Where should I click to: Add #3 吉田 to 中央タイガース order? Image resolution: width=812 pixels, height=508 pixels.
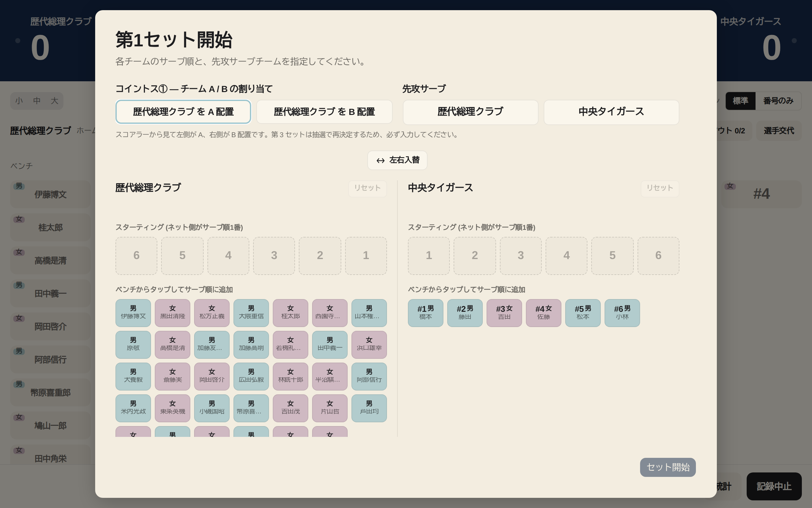pyautogui.click(x=504, y=313)
